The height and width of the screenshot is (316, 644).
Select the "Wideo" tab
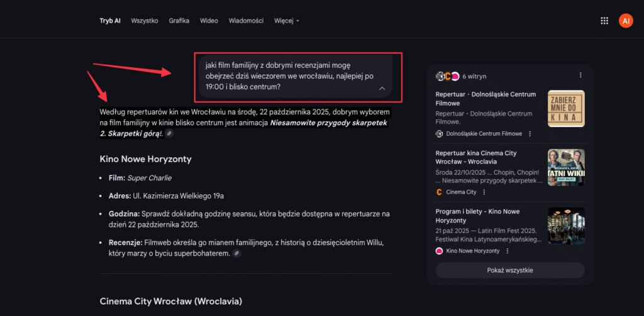pyautogui.click(x=209, y=21)
